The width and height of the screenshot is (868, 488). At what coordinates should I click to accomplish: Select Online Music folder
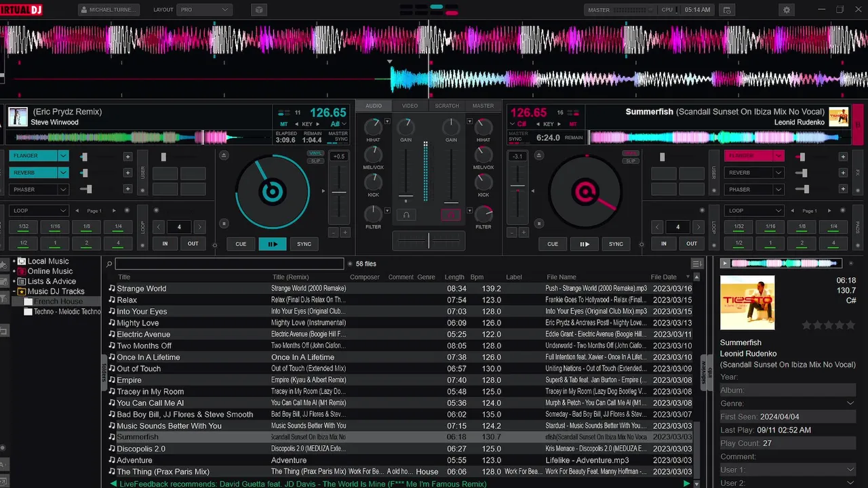(50, 271)
